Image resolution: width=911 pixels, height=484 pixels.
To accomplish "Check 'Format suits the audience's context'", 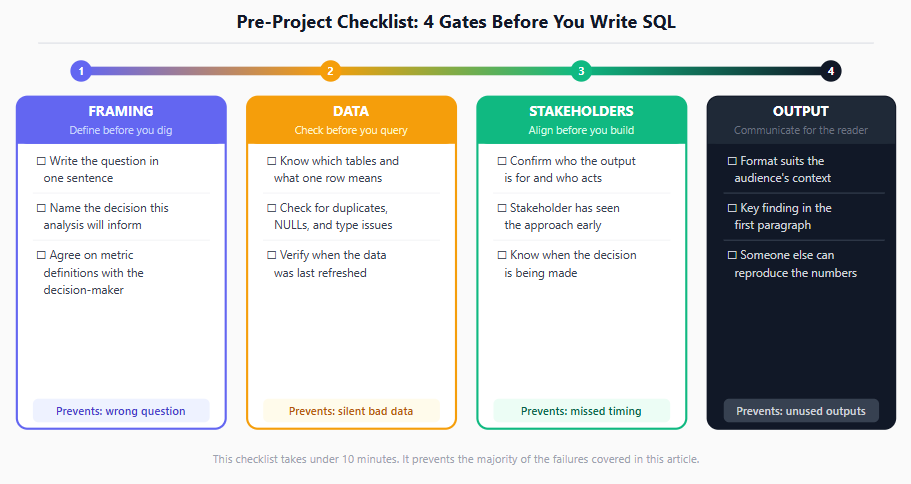I will (732, 161).
